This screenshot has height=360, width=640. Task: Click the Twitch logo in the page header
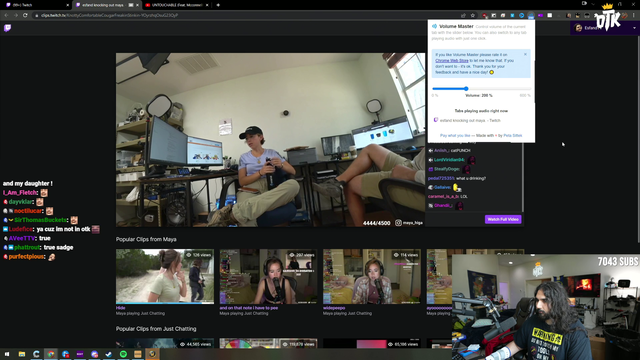pos(7,28)
